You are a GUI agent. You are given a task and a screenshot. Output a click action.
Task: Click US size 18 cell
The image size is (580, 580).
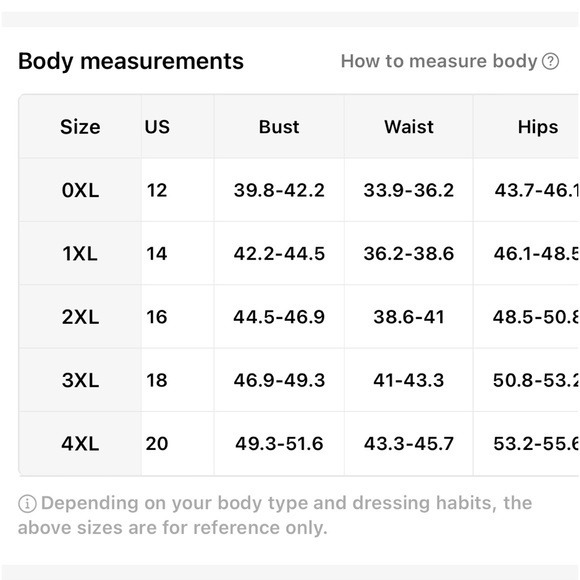point(157,380)
